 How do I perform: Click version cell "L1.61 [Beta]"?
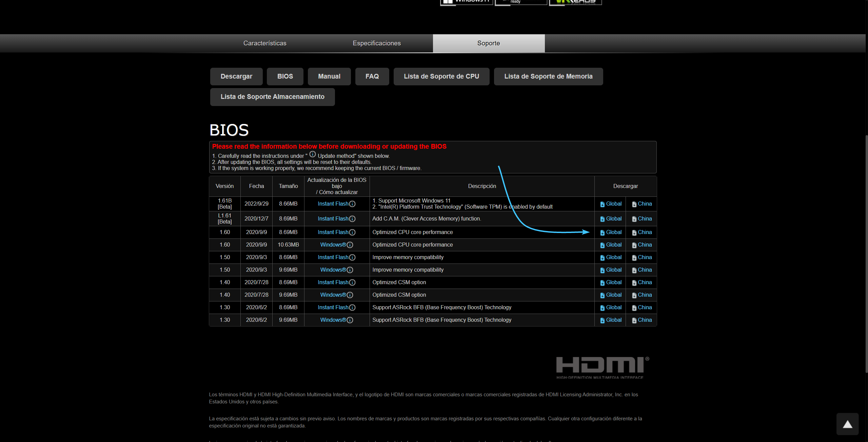tap(225, 219)
